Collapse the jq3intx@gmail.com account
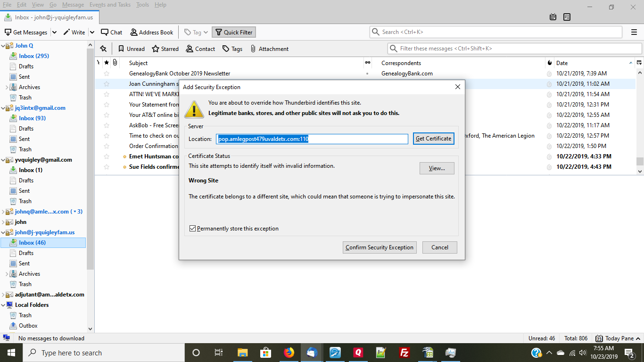Viewport: 644px width, 362px height. (x=3, y=108)
